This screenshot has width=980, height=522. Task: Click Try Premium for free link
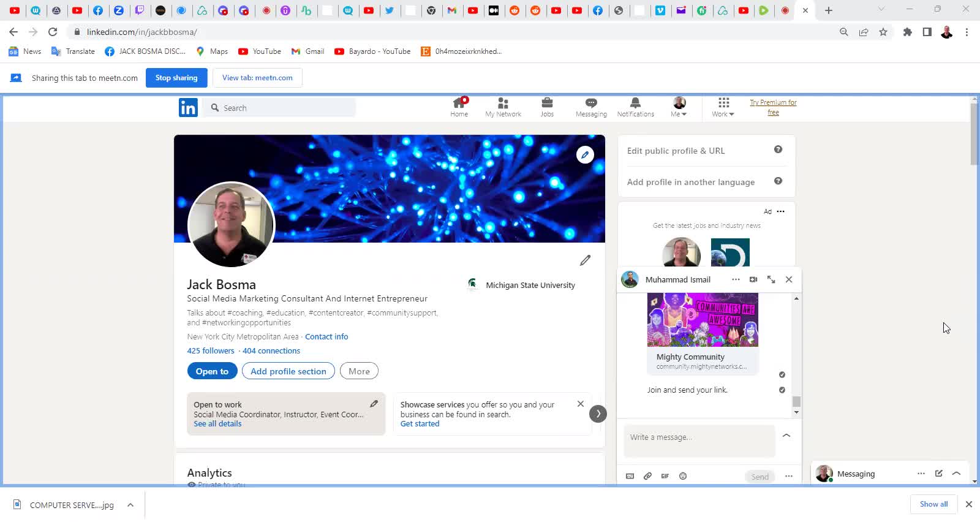tap(773, 107)
